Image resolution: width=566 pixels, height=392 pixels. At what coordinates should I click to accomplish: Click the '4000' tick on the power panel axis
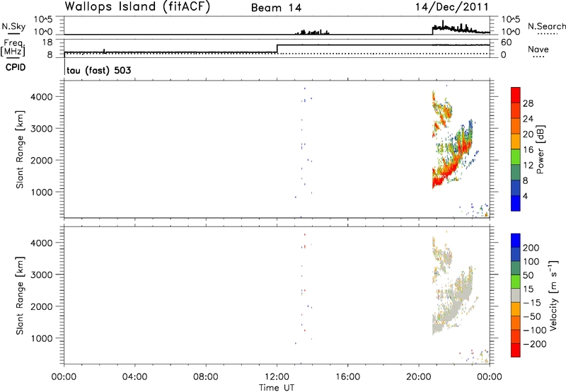pyautogui.click(x=42, y=97)
